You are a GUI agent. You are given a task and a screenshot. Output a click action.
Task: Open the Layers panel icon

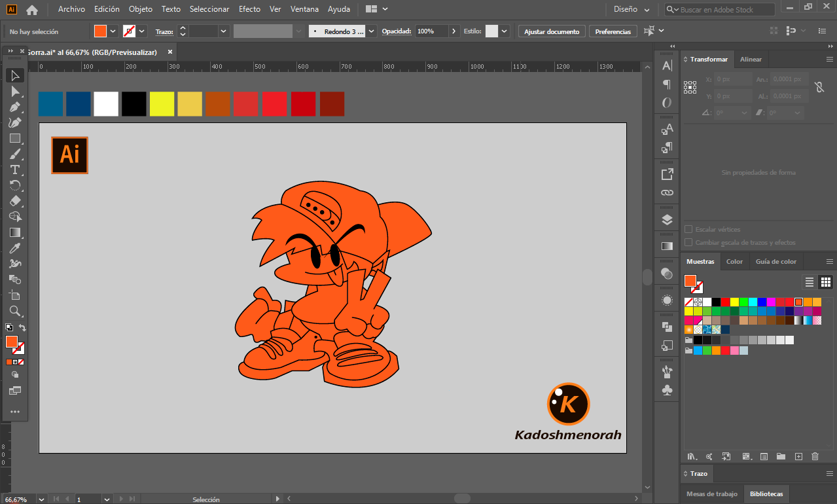coord(667,219)
